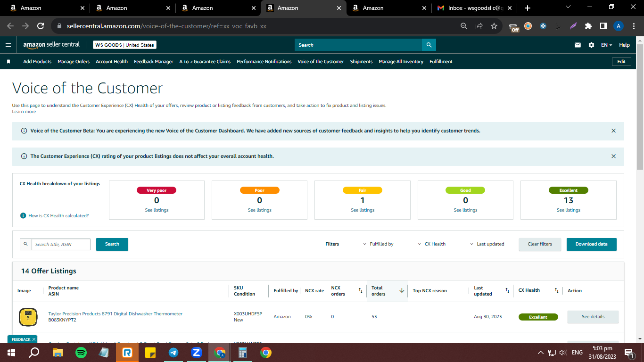Click the info icon beside How is CX Health calculated
The image size is (644, 362).
(23, 215)
